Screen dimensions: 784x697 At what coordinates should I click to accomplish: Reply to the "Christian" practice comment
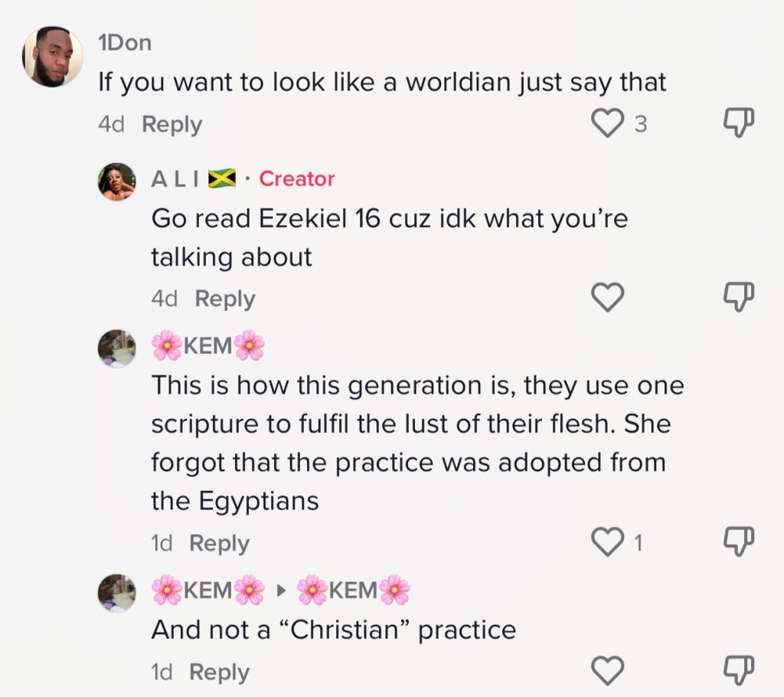[220, 672]
